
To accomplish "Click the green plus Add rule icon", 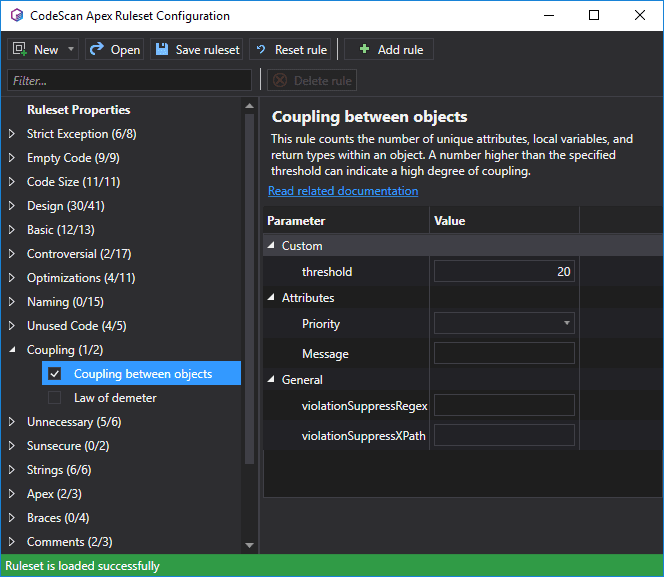I will pos(364,49).
